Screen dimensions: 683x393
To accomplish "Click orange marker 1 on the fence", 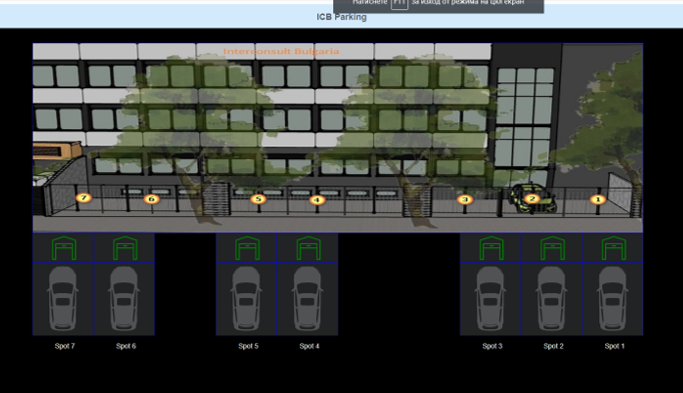I will click(598, 200).
